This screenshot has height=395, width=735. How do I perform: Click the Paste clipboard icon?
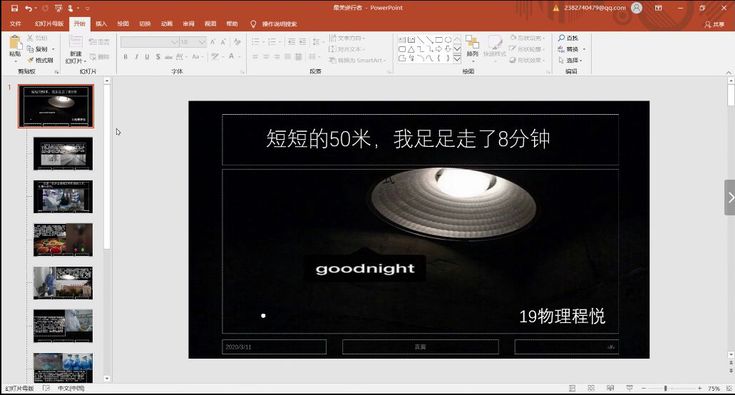(15, 43)
